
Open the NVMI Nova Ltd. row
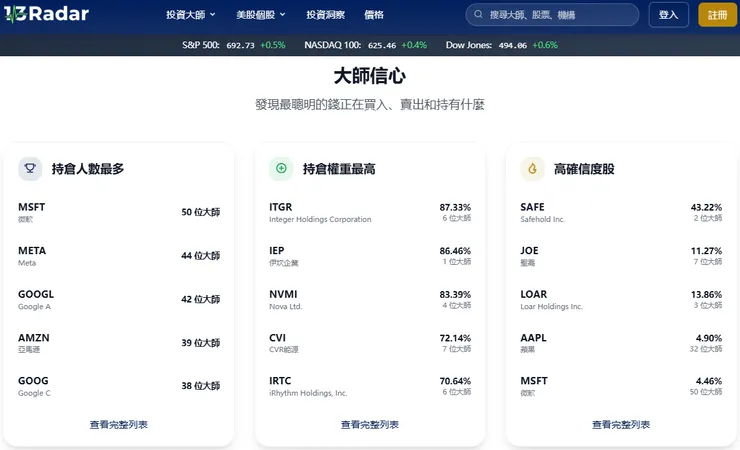click(x=370, y=299)
